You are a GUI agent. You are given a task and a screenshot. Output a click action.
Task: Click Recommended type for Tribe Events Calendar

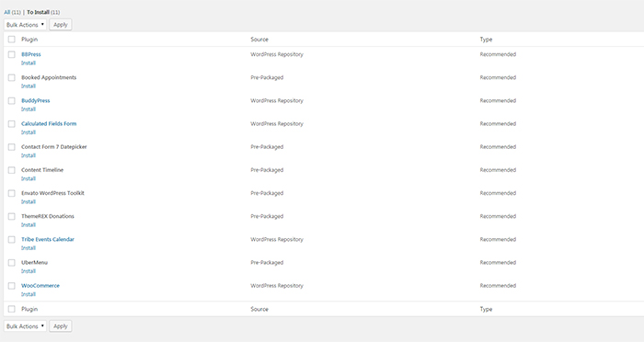498,239
